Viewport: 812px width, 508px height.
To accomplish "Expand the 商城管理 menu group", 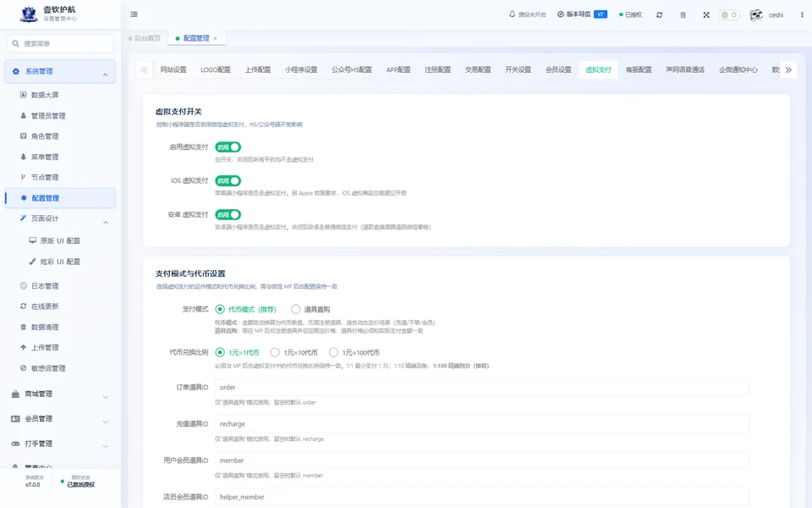I will pyautogui.click(x=60, y=395).
